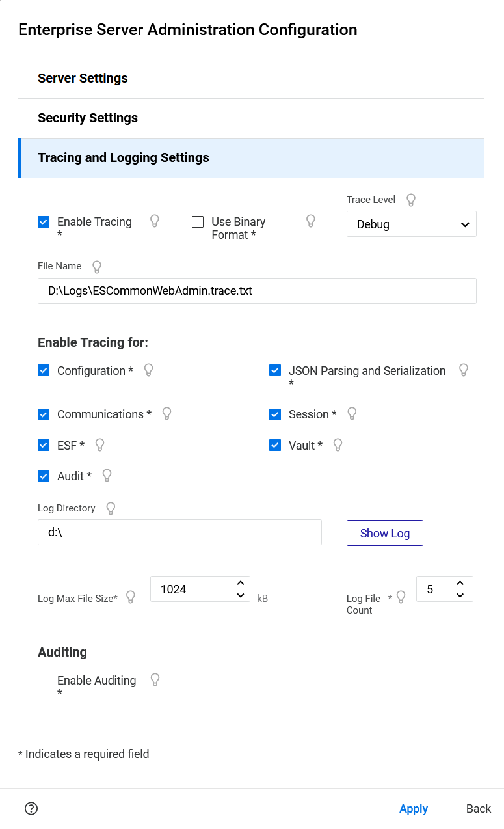The width and height of the screenshot is (504, 829).
Task: Disable the Enable Tracing checkbox
Action: [x=43, y=221]
